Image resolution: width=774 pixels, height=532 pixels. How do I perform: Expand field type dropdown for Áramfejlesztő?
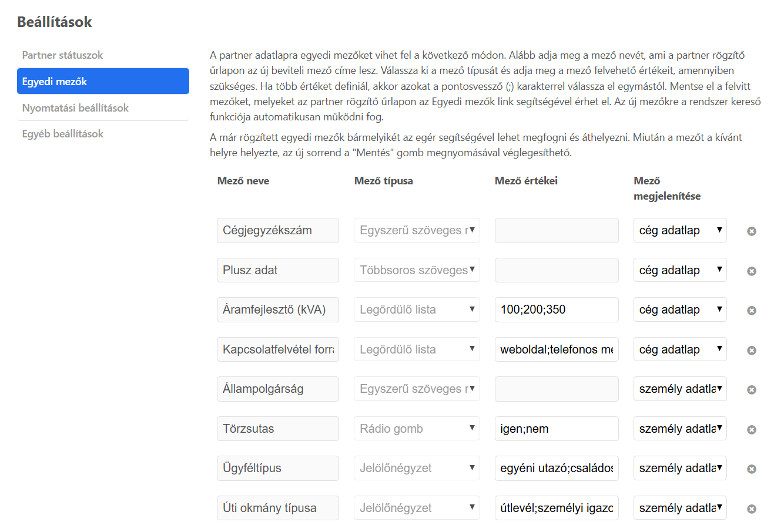416,309
